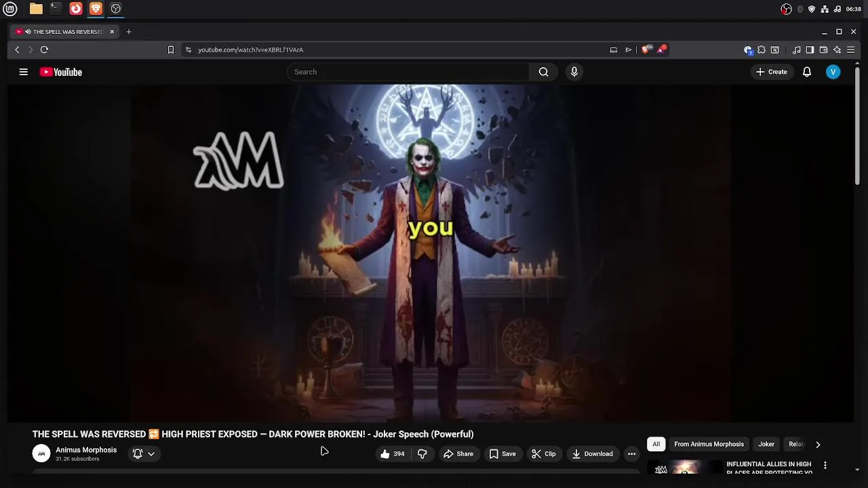
Task: Go forward in browser history
Action: (x=31, y=49)
